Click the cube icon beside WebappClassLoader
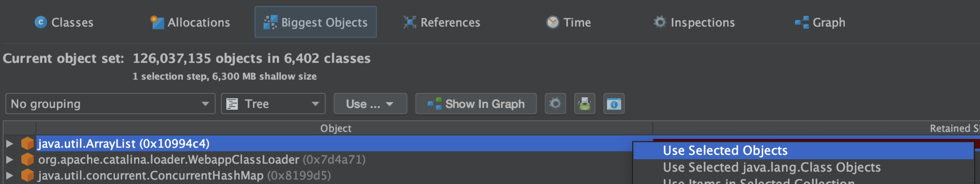980x184 pixels. pos(27,159)
